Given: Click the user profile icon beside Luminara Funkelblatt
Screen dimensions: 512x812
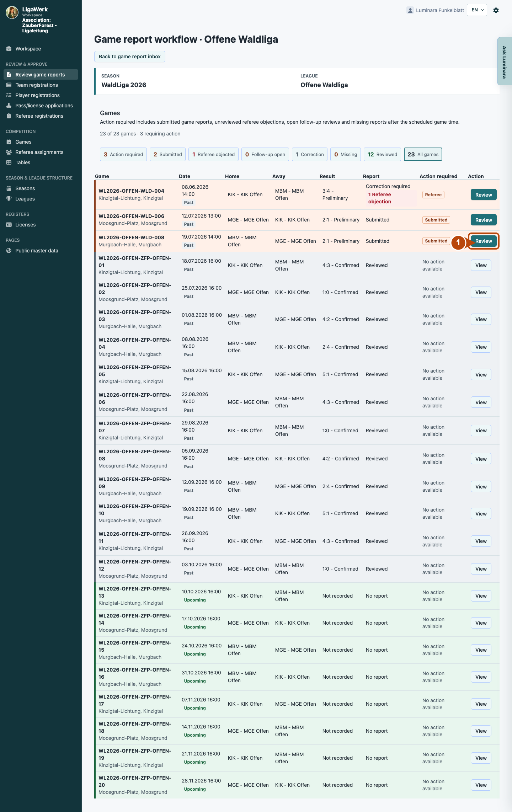Looking at the screenshot, I should tap(410, 10).
